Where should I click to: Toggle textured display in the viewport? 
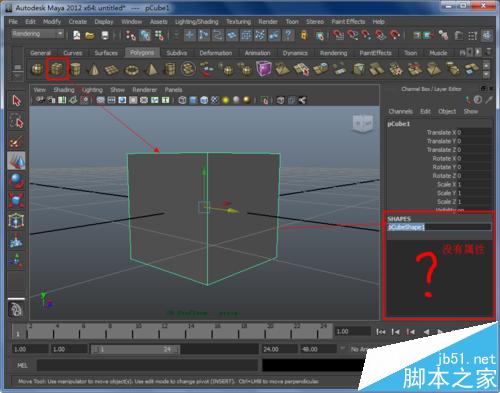215,100
